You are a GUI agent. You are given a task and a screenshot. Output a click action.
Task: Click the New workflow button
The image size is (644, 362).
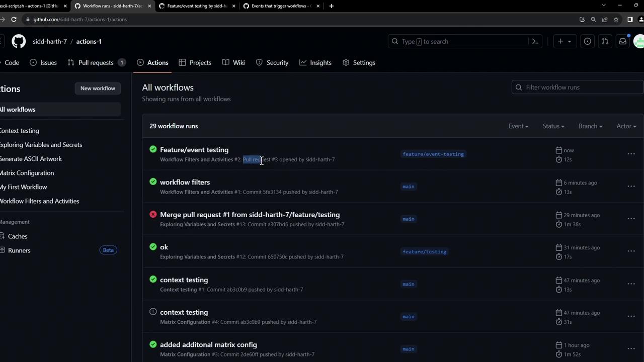point(98,88)
